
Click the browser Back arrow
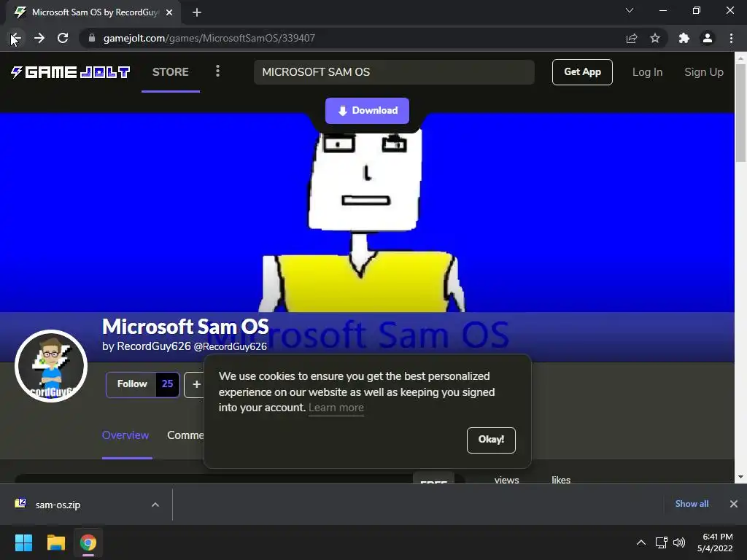[16, 38]
